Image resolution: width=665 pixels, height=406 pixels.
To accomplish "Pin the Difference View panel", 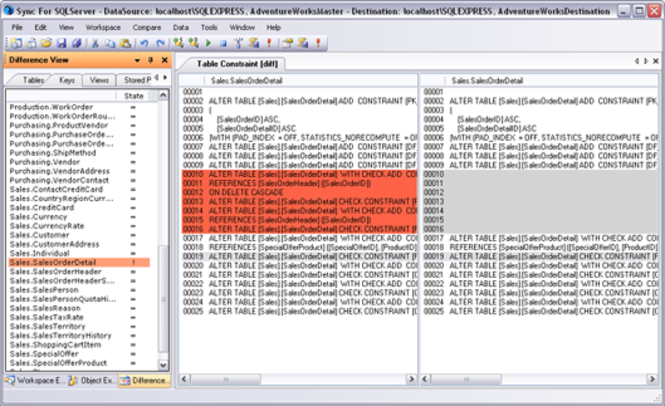I will (151, 60).
